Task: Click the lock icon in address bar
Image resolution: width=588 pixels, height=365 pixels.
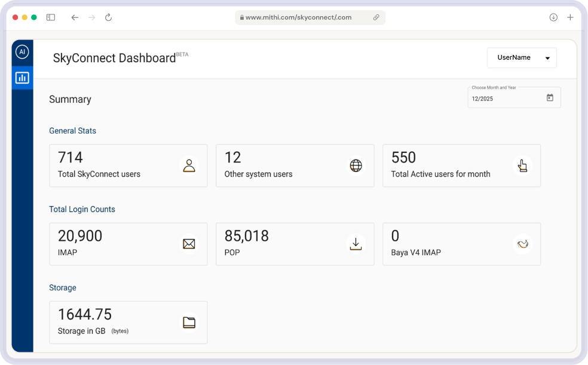Action: [x=242, y=17]
